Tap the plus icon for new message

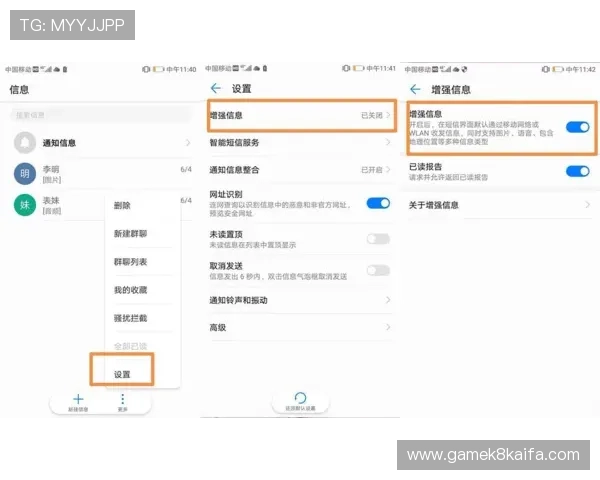point(78,399)
